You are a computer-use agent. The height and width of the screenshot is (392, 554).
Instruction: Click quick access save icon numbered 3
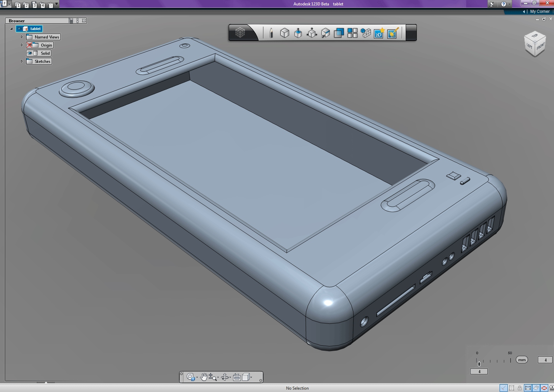click(x=34, y=5)
